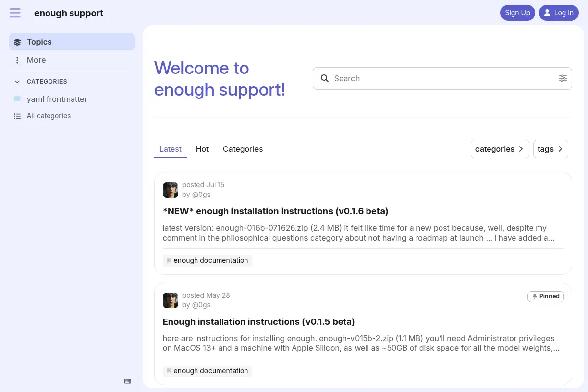Image resolution: width=588 pixels, height=392 pixels.
Task: Select the Latest tab
Action: pos(171,149)
